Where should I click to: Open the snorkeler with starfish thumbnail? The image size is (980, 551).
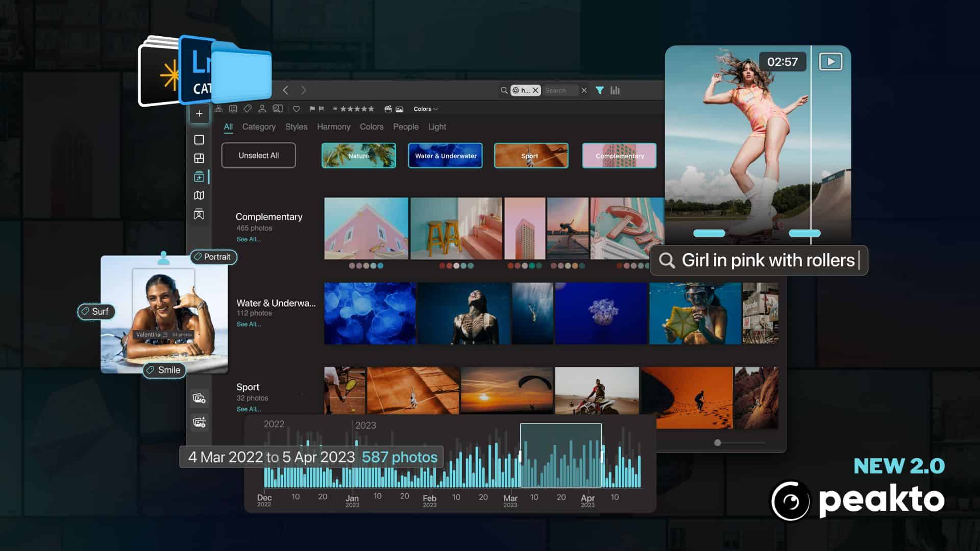click(695, 313)
